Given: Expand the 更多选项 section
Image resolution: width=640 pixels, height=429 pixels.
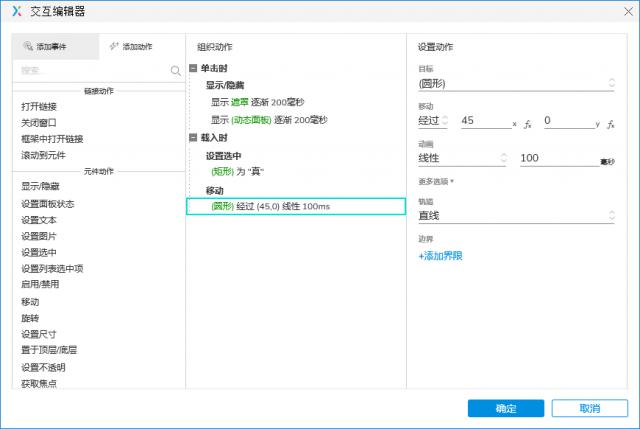Looking at the screenshot, I should pyautogui.click(x=436, y=181).
